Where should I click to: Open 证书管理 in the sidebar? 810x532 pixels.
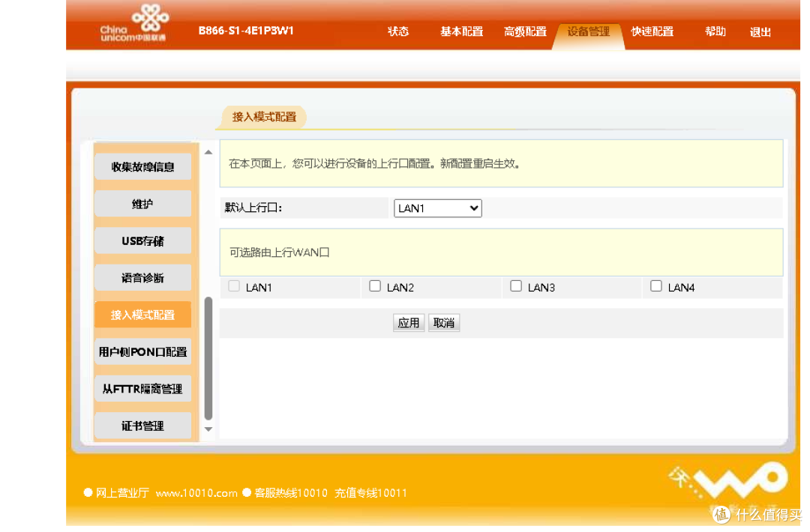click(x=142, y=426)
